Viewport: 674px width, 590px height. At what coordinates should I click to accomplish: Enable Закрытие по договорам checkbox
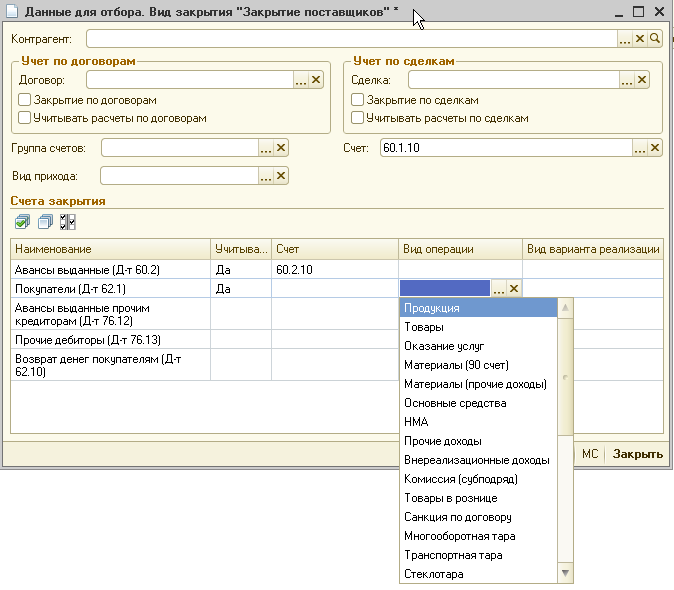25,100
